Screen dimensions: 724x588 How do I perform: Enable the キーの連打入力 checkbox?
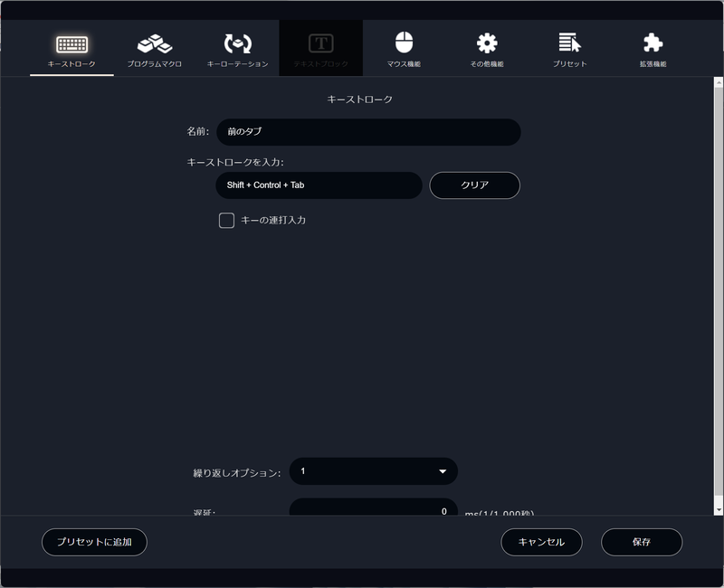click(x=227, y=221)
